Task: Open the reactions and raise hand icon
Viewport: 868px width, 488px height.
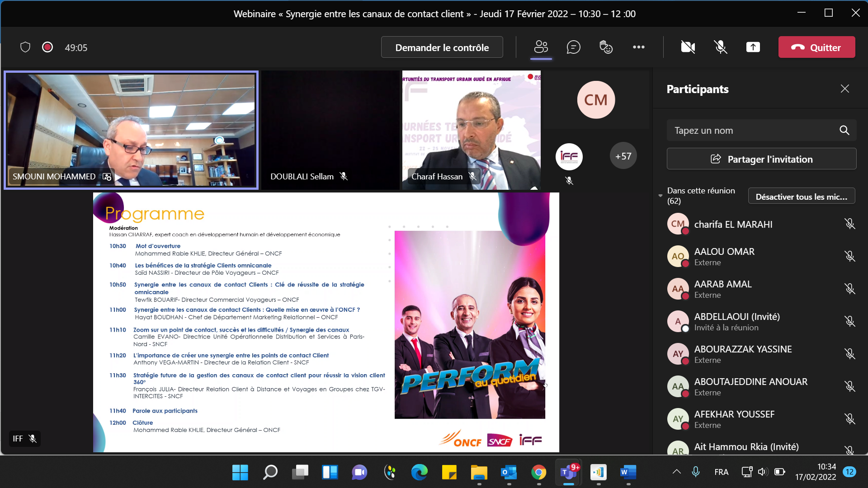Action: point(606,47)
